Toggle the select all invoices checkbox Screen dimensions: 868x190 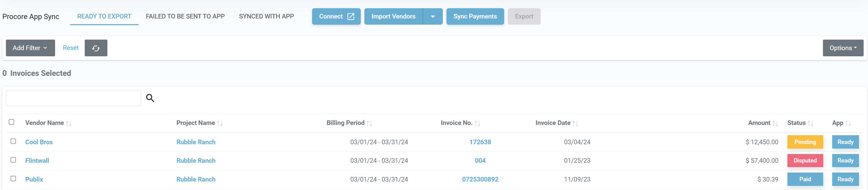pyautogui.click(x=11, y=122)
